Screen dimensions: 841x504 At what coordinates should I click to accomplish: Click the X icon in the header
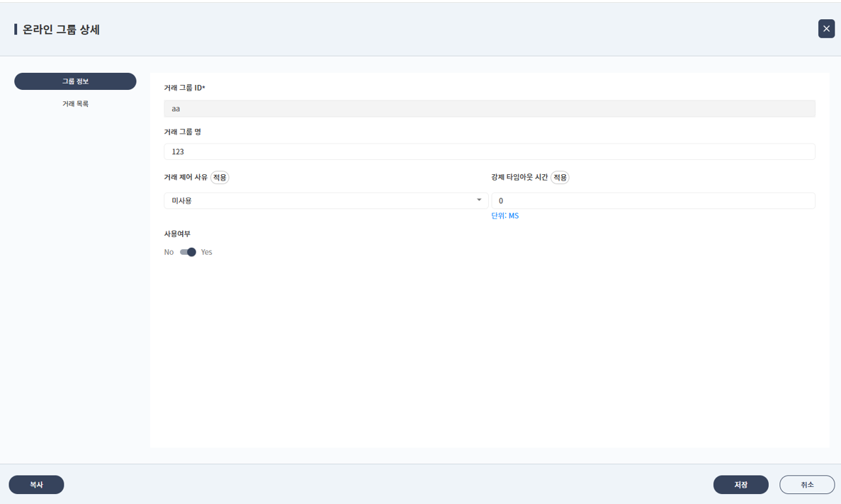(826, 29)
